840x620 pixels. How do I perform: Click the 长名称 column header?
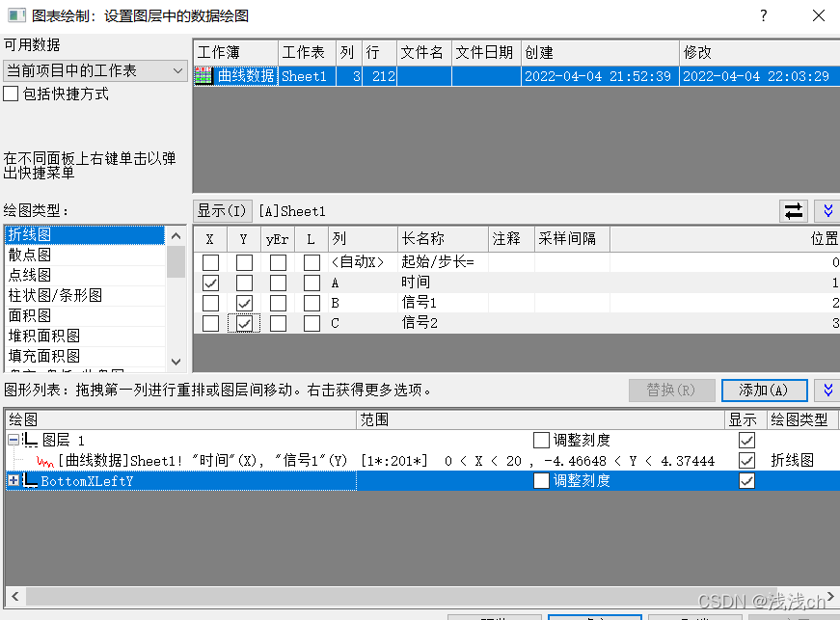443,239
